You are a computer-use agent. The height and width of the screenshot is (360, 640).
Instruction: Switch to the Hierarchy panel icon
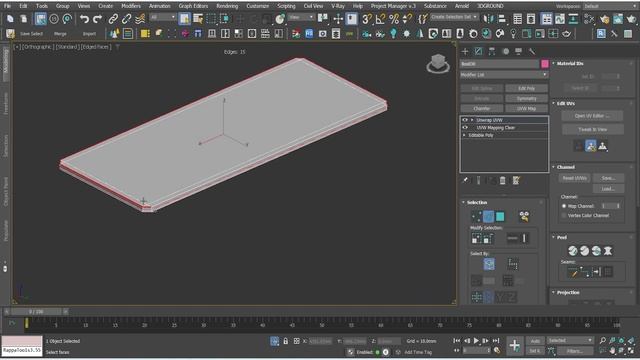492,51
